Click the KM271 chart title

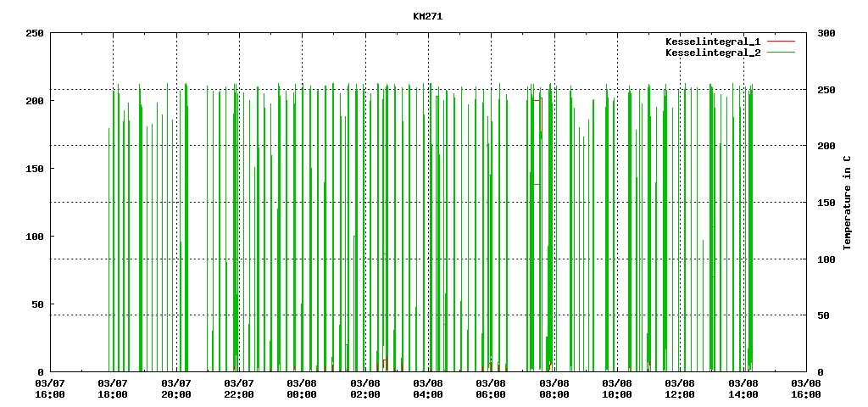click(x=427, y=16)
